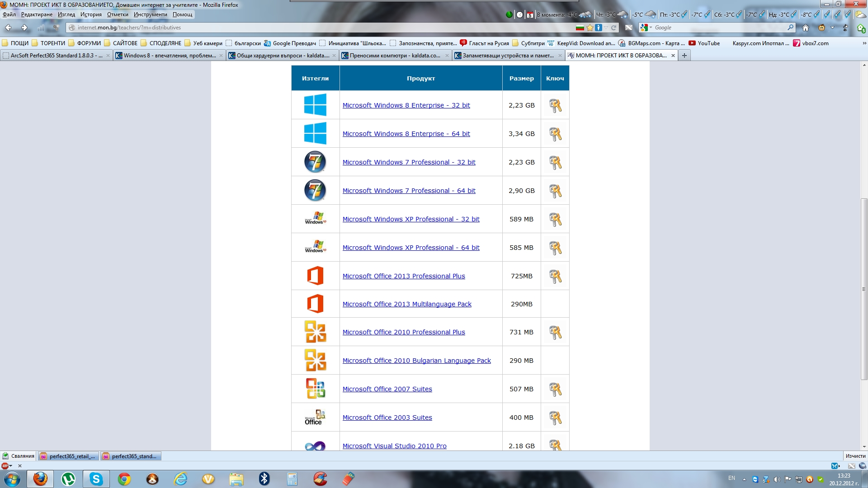
Task: Launch Google Chrome from the taskbar
Action: coord(124,479)
